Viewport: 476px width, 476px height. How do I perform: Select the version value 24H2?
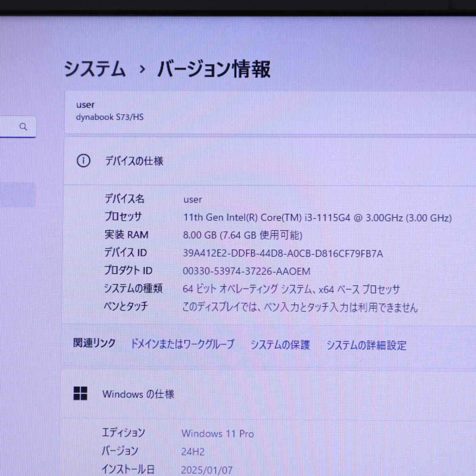193,451
